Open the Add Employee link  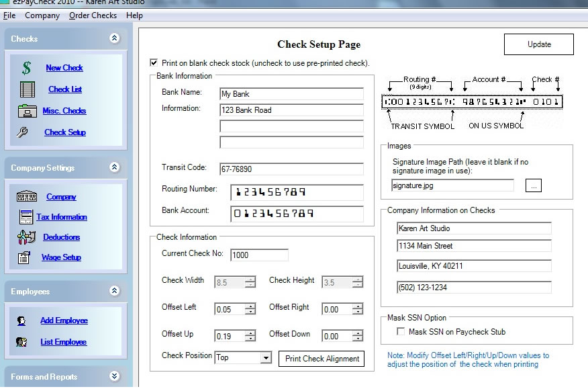64,320
